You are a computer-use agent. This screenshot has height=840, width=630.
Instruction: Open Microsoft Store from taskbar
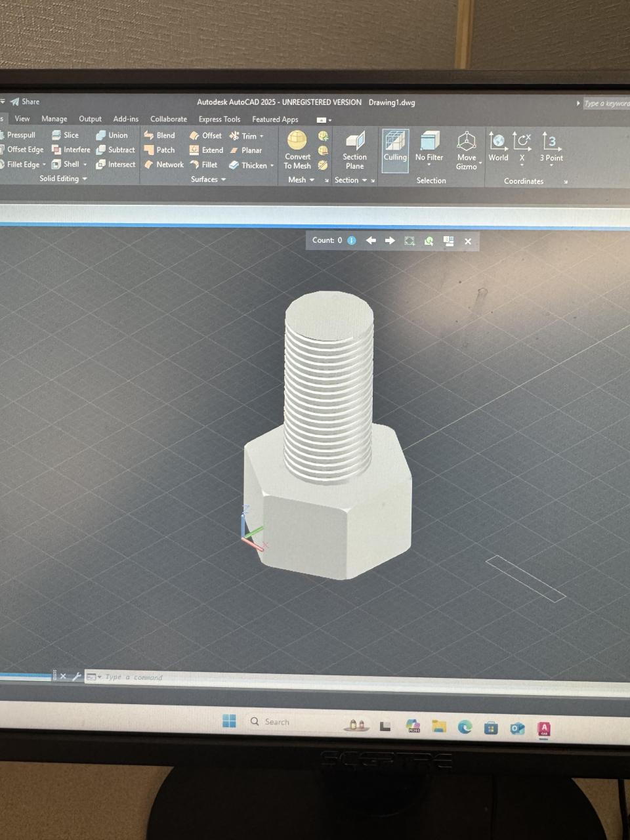pos(491,728)
